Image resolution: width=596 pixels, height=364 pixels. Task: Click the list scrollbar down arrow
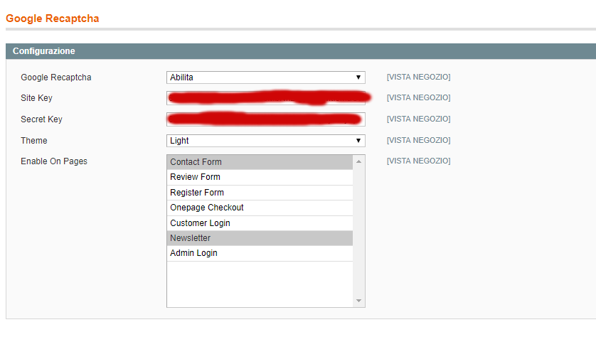[358, 301]
